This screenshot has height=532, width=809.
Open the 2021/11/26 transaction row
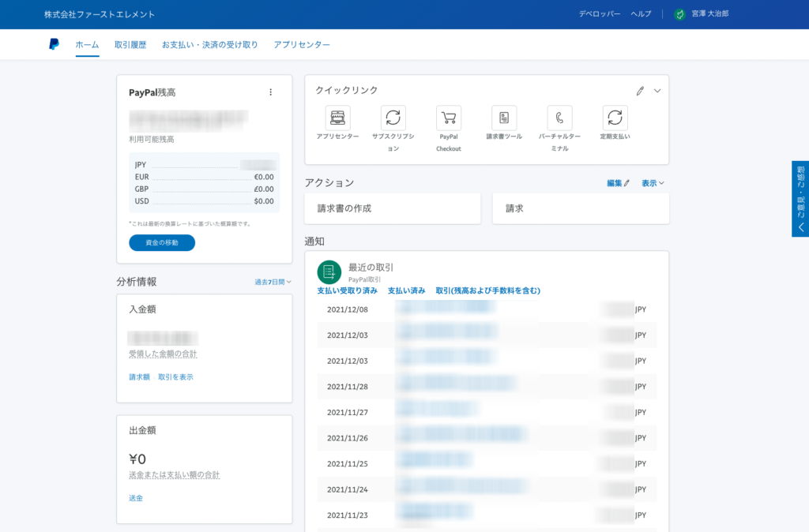[x=487, y=438]
